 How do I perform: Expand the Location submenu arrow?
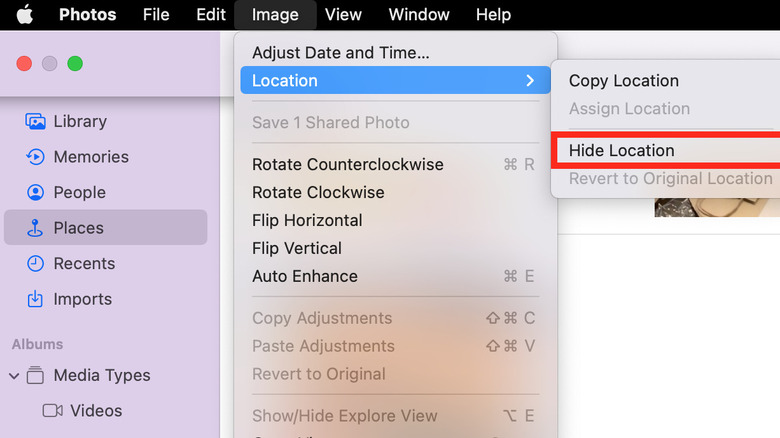[530, 81]
